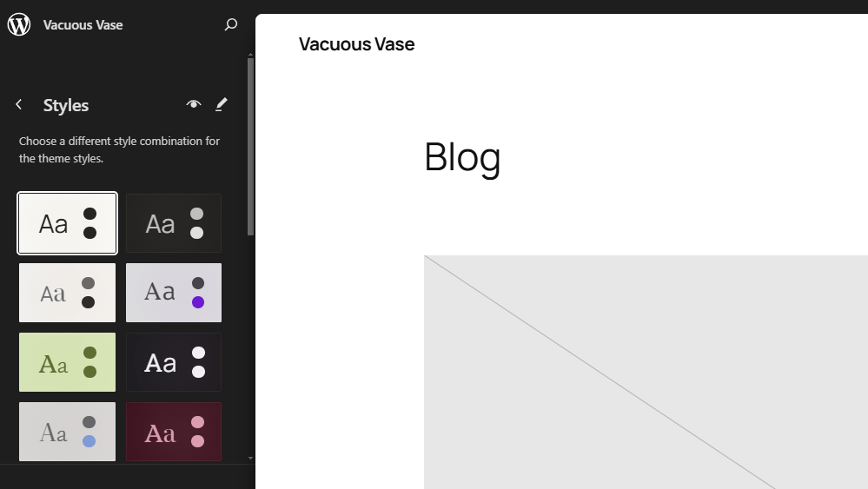Click the edit styles pencil icon
Screen dimensions: 868x489
click(222, 104)
